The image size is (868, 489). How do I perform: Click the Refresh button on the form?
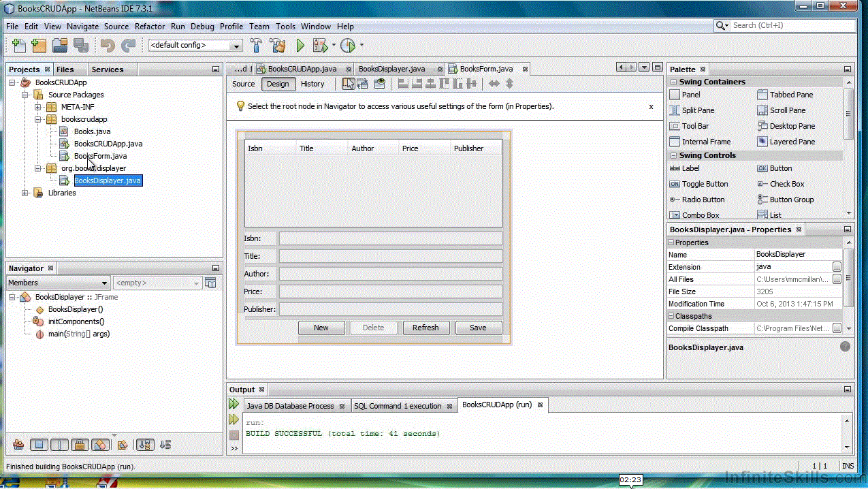click(x=425, y=328)
